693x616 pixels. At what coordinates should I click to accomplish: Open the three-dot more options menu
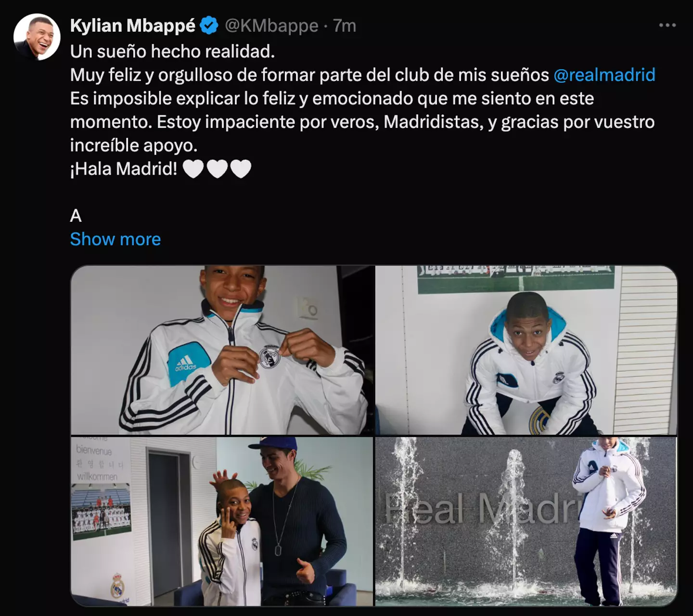[667, 25]
